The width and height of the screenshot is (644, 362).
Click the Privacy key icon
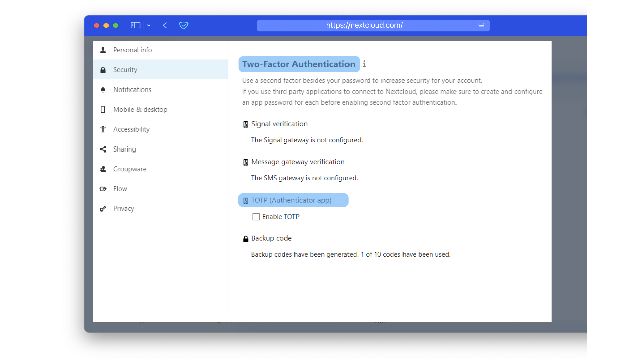(x=103, y=208)
